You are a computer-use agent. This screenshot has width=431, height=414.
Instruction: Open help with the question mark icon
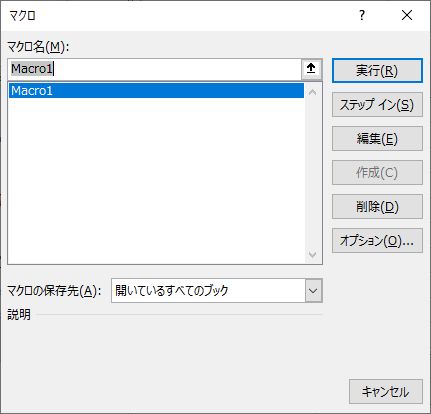tap(362, 15)
